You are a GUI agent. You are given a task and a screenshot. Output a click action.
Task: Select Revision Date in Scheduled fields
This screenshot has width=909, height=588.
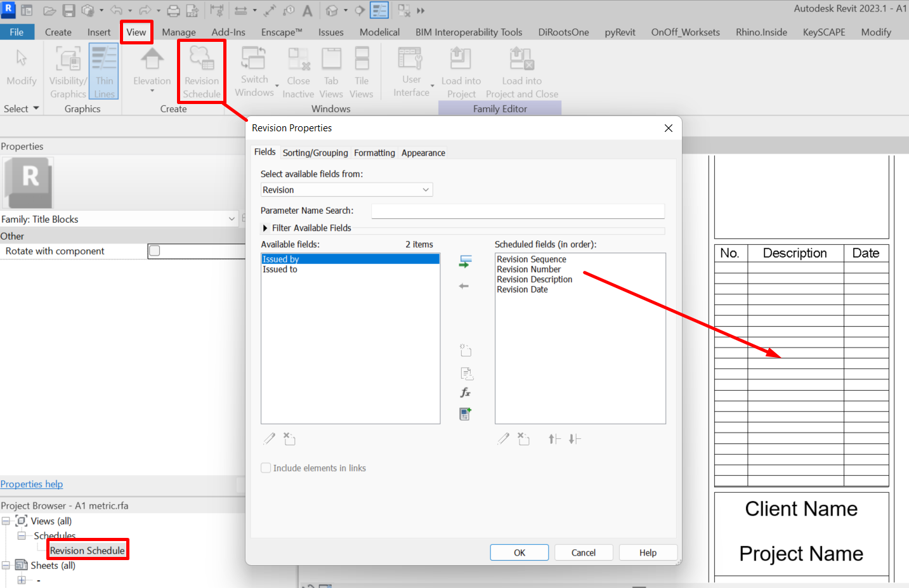click(x=522, y=290)
